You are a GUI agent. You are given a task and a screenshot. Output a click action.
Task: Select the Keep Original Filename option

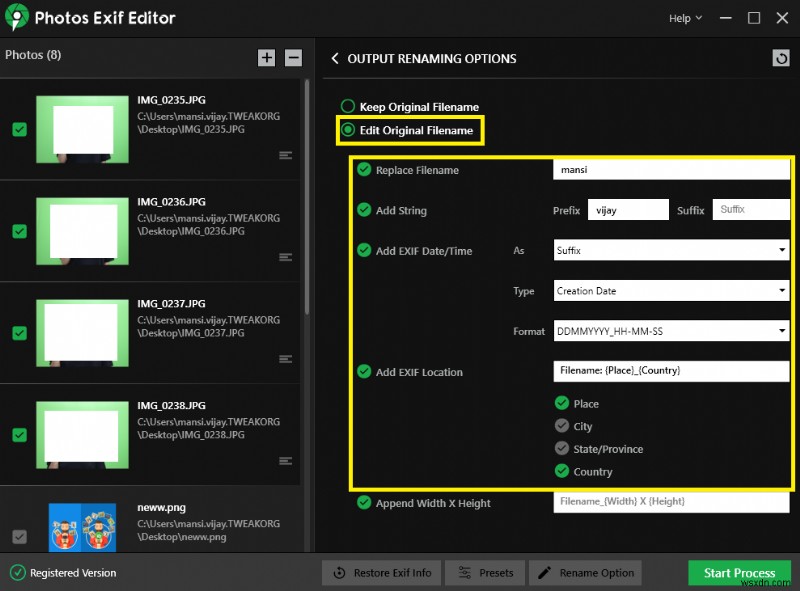(350, 107)
